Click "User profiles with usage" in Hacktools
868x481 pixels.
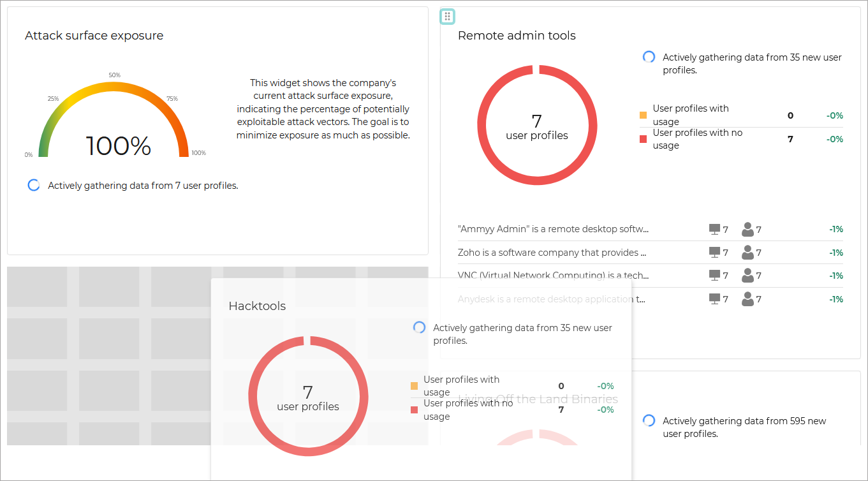point(462,386)
